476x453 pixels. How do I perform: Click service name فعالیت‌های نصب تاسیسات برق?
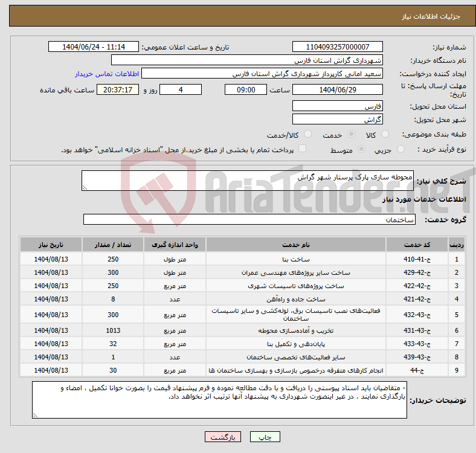pos(296,315)
